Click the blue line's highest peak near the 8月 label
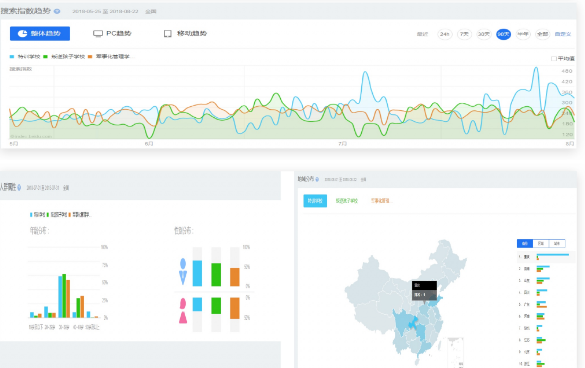The height and width of the screenshot is (368, 585). pyautogui.click(x=536, y=68)
